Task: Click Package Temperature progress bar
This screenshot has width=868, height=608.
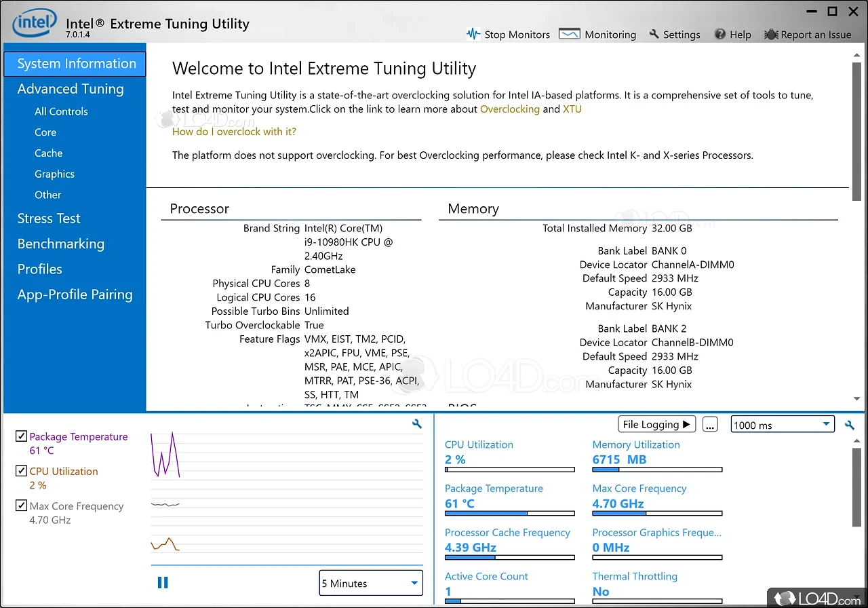Action: (509, 513)
